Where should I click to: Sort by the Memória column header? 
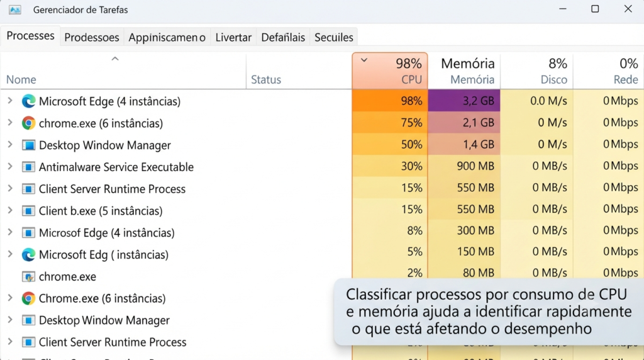click(x=464, y=70)
